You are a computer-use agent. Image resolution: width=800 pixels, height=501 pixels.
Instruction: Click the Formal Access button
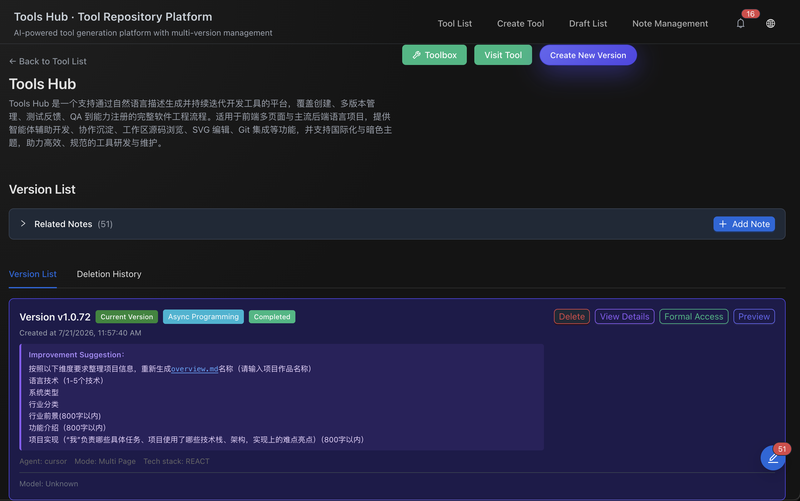(x=693, y=316)
